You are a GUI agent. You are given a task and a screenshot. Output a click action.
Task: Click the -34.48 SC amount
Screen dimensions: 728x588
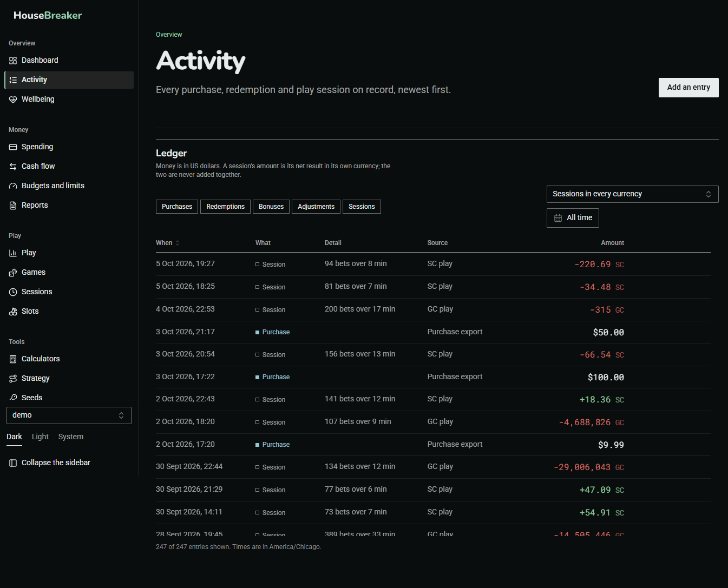(x=601, y=287)
